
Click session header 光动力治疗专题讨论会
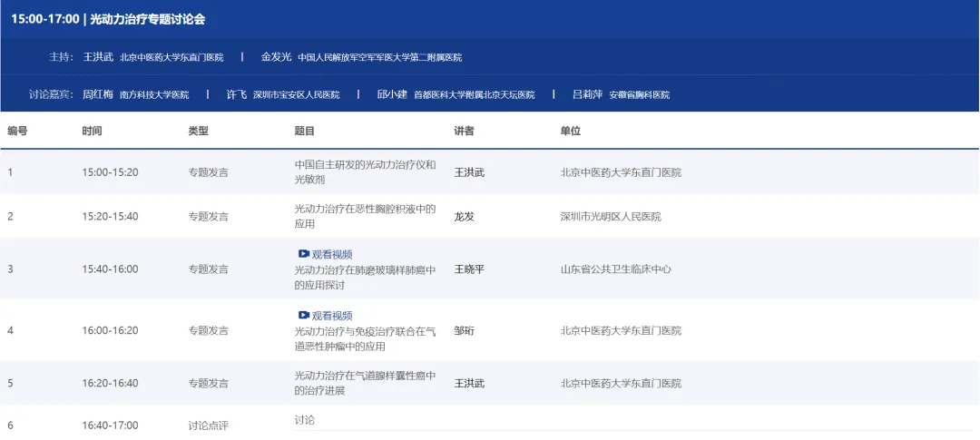[x=148, y=19]
